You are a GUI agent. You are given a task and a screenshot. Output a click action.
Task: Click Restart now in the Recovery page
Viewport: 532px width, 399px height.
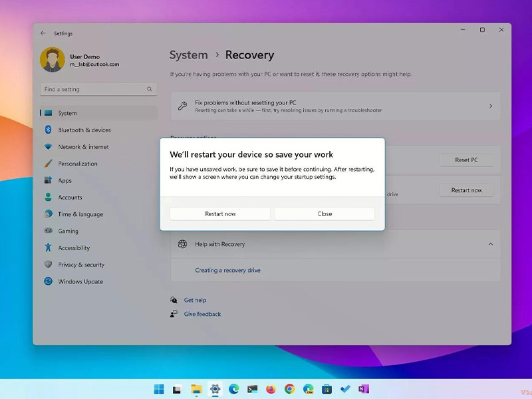click(x=467, y=190)
